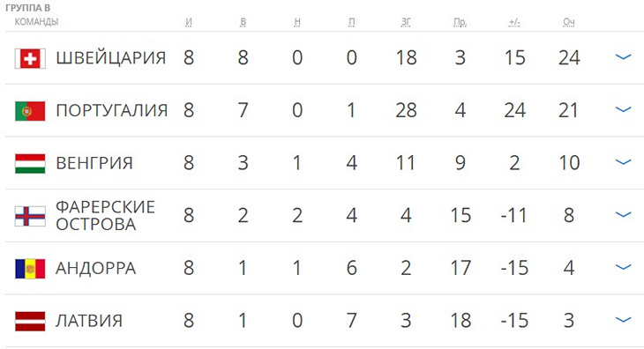The width and height of the screenshot is (644, 349).
Task: Expand the АНДОРРА row chevron
Action: pyautogui.click(x=623, y=267)
